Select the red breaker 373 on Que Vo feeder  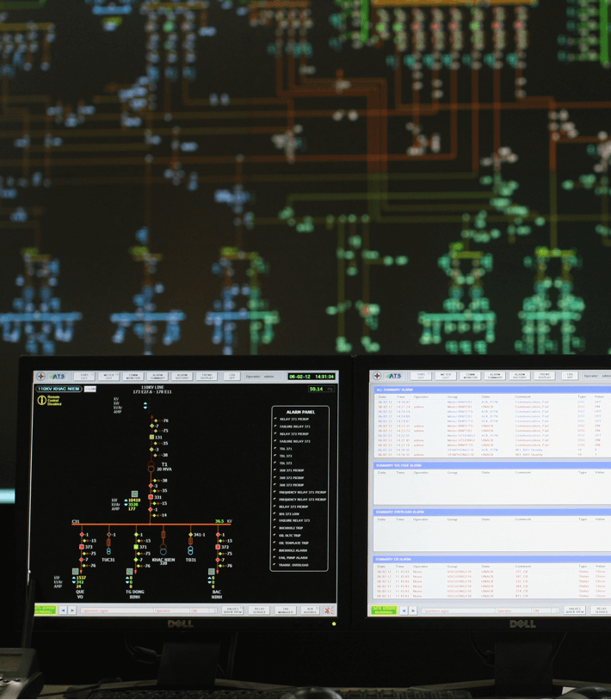[x=82, y=546]
